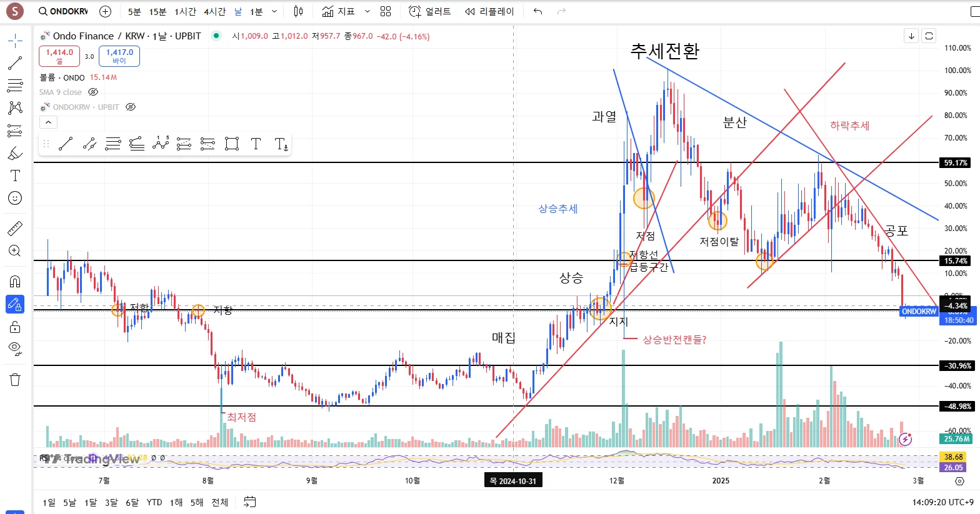Expand the time interval dropdown chevron
This screenshot has width=980, height=514.
(x=274, y=11)
